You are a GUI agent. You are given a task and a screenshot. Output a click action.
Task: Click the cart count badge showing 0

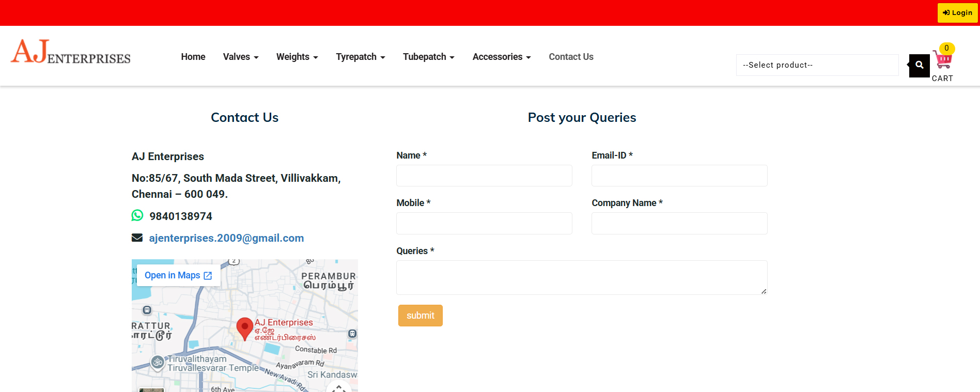click(946, 48)
